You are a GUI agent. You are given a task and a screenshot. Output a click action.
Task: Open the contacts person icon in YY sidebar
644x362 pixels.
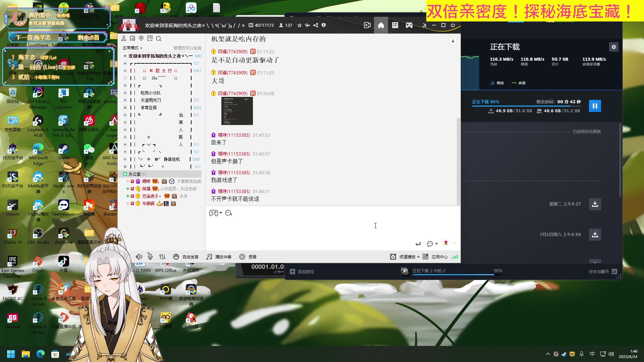pos(124,39)
